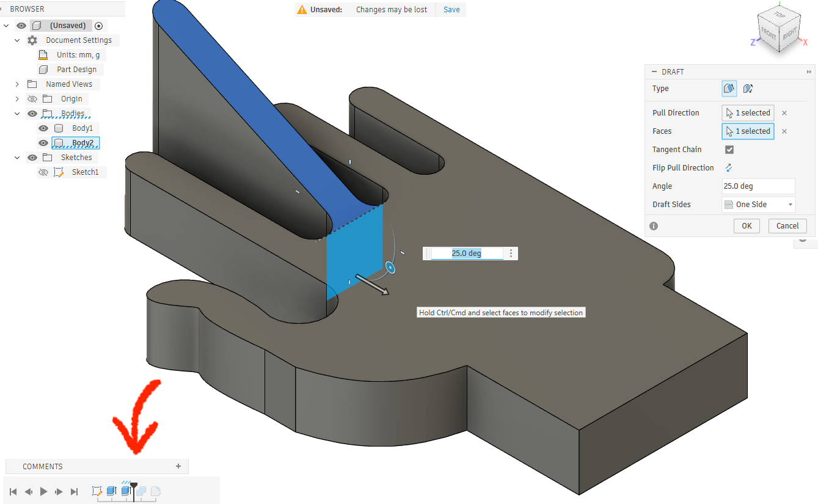The width and height of the screenshot is (818, 504).
Task: Clear the Faces selection
Action: (784, 131)
